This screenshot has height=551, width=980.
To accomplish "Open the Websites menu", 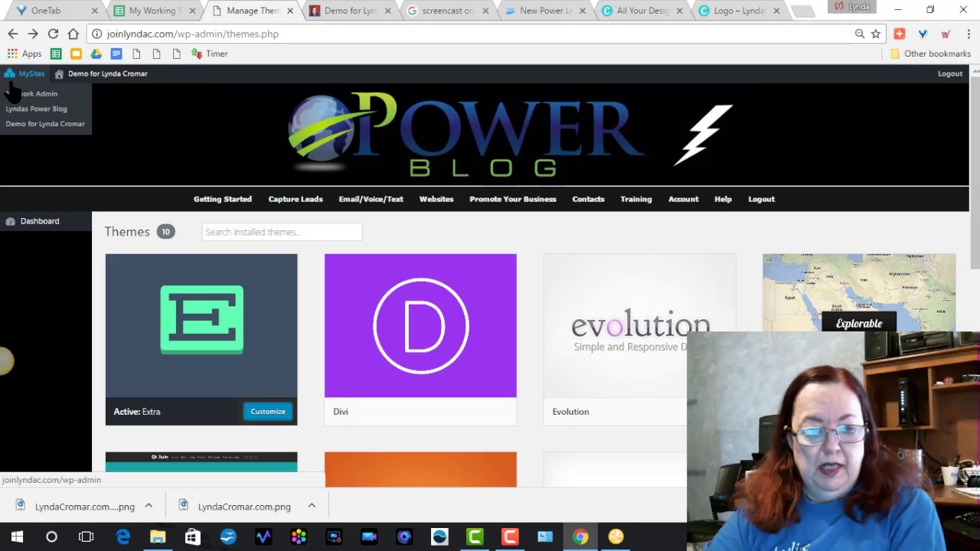I will (x=436, y=199).
